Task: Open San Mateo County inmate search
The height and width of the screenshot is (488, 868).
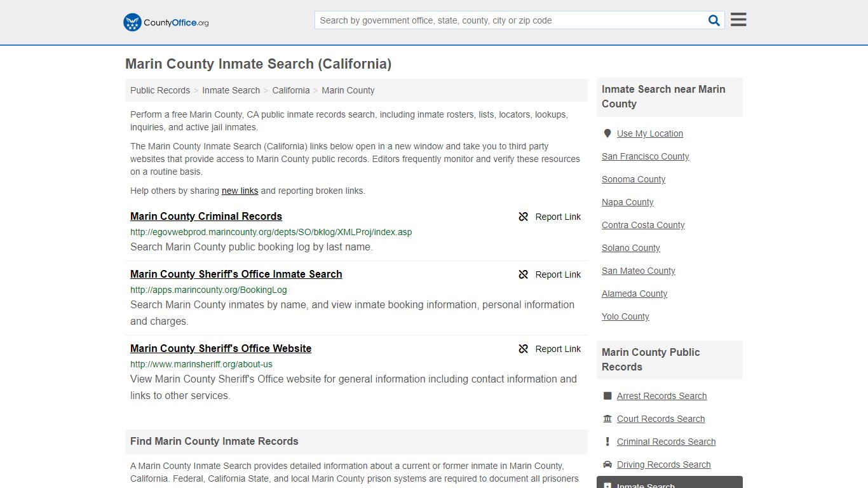Action: pos(639,271)
